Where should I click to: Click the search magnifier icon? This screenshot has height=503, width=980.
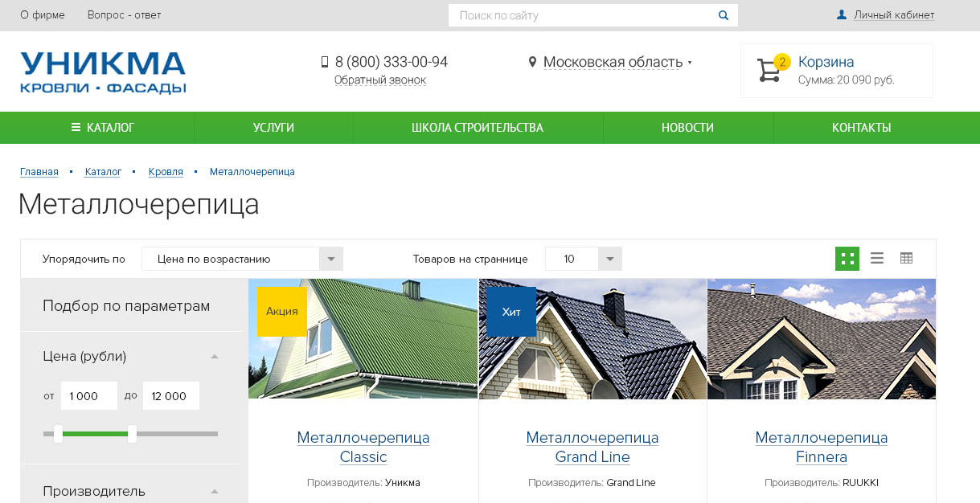pos(724,15)
